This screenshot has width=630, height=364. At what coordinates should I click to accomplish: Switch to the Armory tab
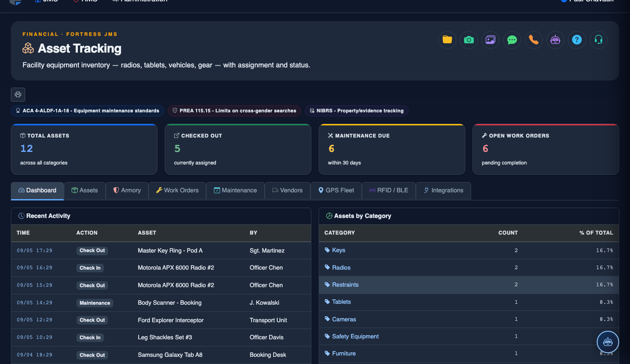click(x=127, y=191)
